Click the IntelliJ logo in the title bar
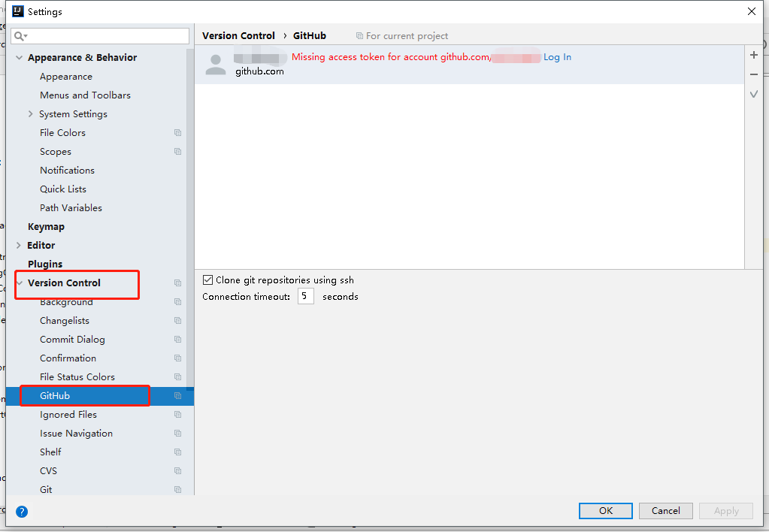769x532 pixels. coord(17,11)
